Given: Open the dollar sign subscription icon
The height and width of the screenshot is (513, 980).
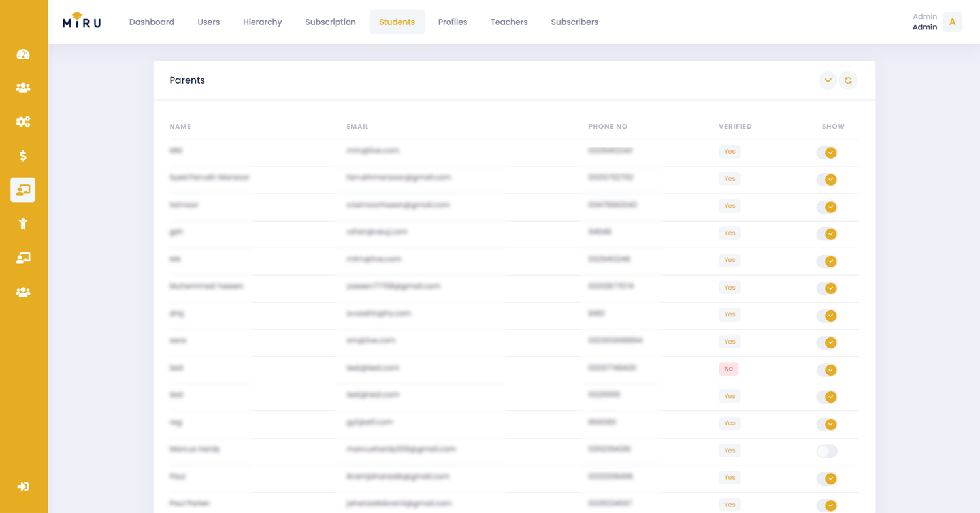Looking at the screenshot, I should coord(23,156).
